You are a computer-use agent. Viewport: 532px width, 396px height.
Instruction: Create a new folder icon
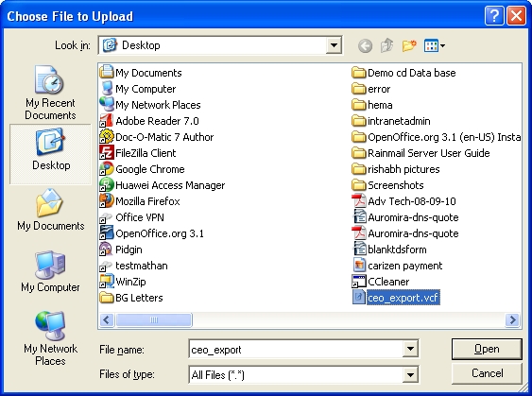[x=409, y=45]
